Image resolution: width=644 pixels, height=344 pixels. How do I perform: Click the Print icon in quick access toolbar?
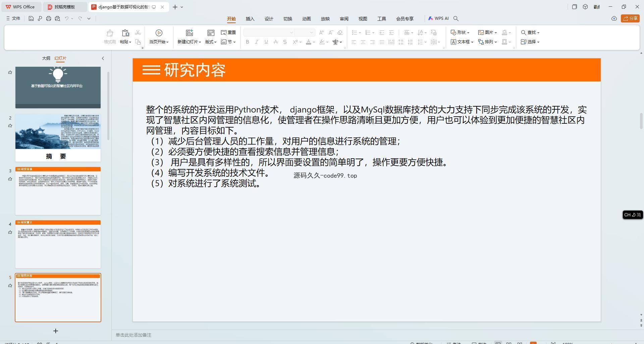[49, 18]
